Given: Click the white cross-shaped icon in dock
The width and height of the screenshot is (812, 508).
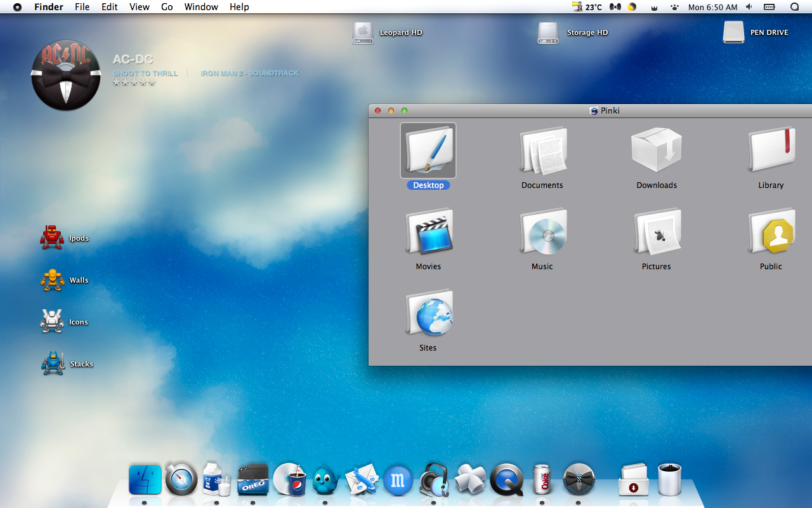Looking at the screenshot, I should (x=470, y=479).
